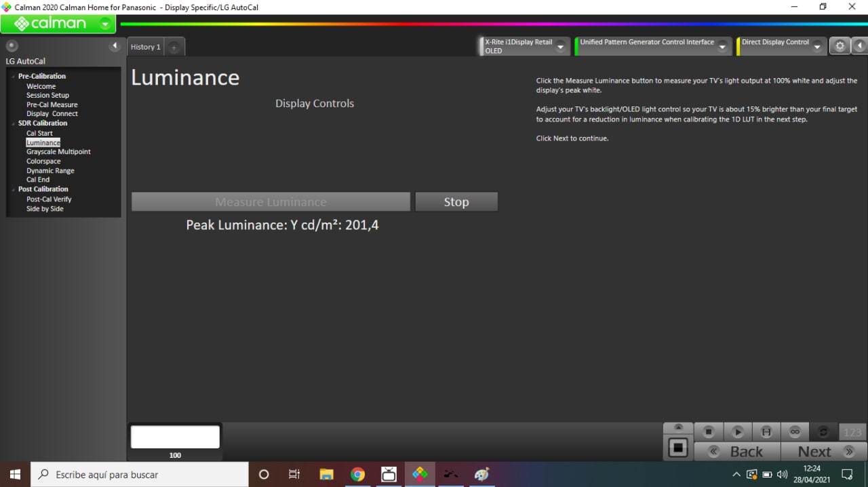Open the paint palette app on taskbar

[x=482, y=474]
